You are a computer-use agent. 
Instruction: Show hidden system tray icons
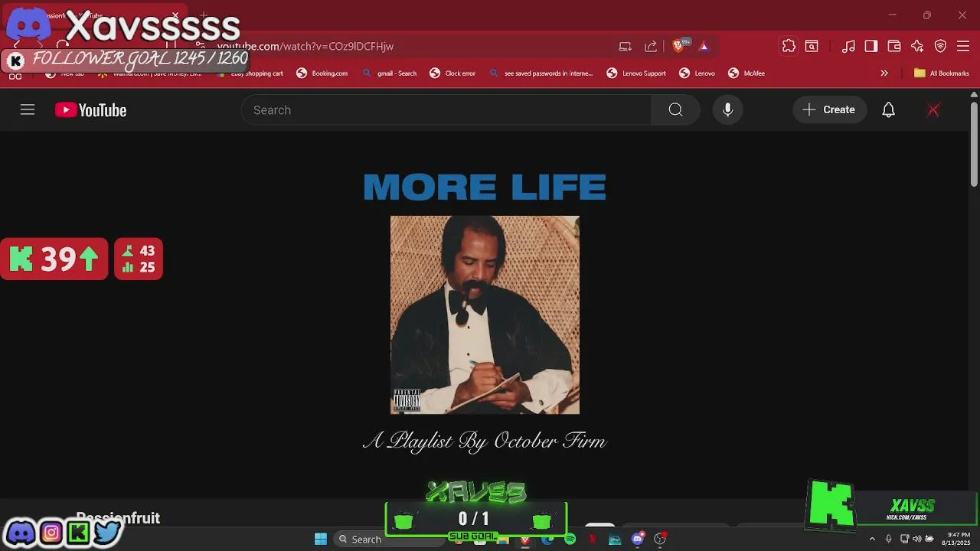871,540
